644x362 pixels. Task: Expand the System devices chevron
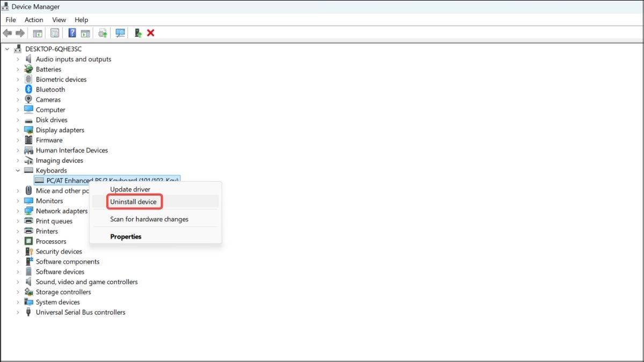click(x=18, y=302)
